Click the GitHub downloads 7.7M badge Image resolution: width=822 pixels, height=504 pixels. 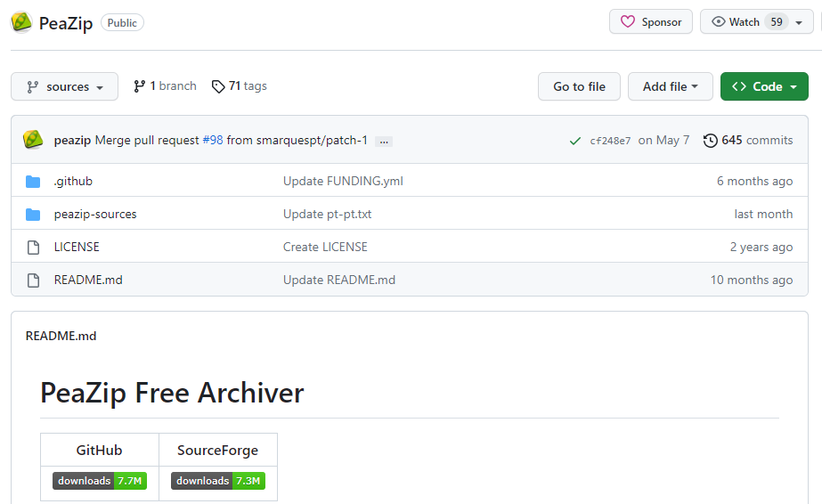click(x=100, y=481)
